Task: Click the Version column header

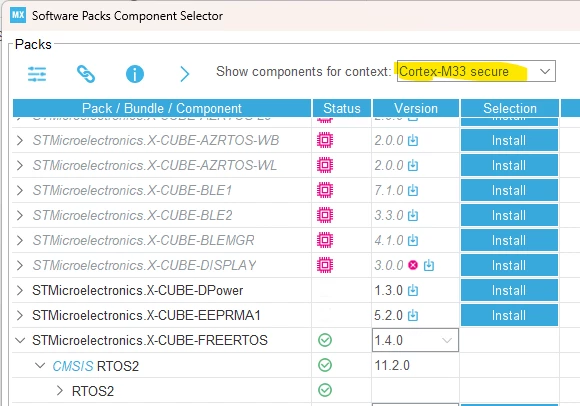Action: coord(416,108)
